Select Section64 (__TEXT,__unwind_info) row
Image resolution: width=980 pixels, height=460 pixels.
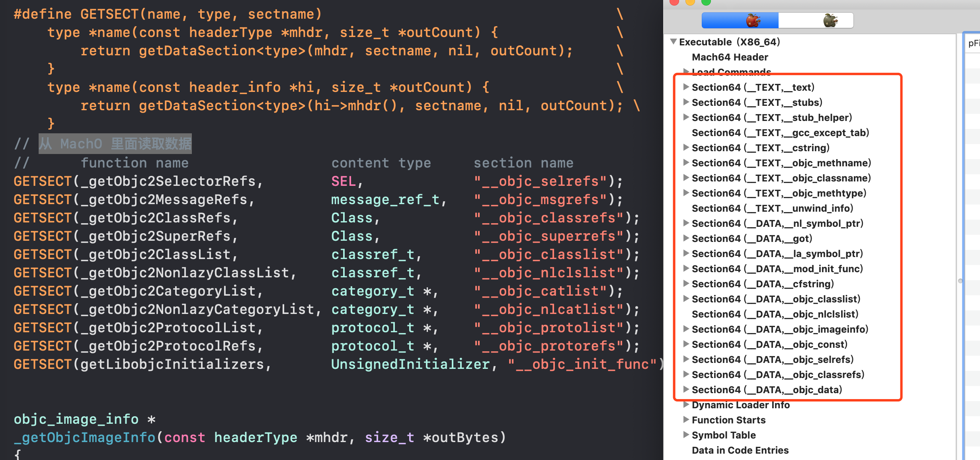pyautogui.click(x=772, y=209)
